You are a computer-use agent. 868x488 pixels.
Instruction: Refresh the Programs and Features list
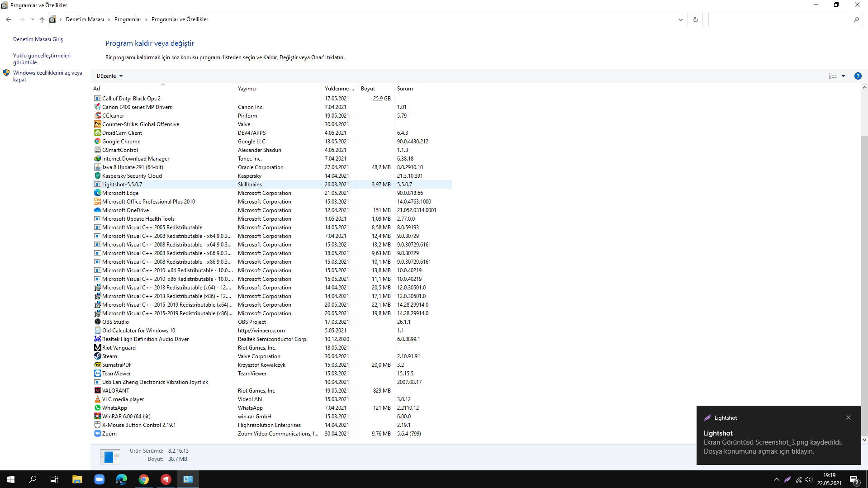point(696,19)
